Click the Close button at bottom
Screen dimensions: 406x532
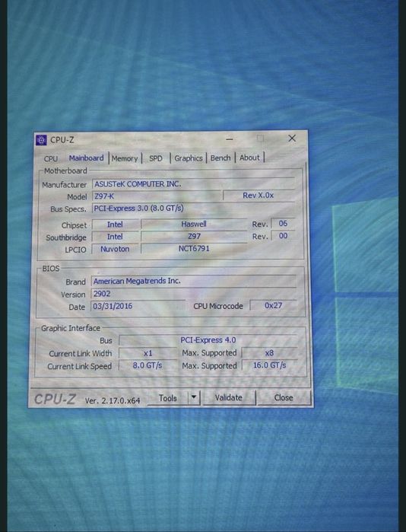(284, 397)
